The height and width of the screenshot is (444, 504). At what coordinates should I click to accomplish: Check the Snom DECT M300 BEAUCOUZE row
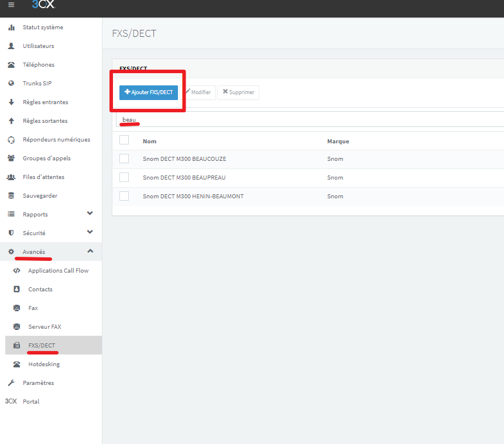click(124, 159)
